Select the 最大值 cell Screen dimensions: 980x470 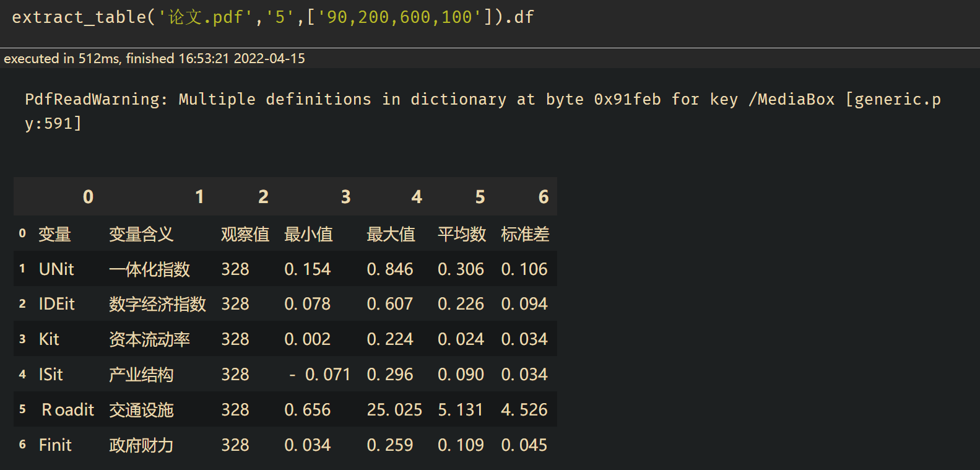(391, 234)
